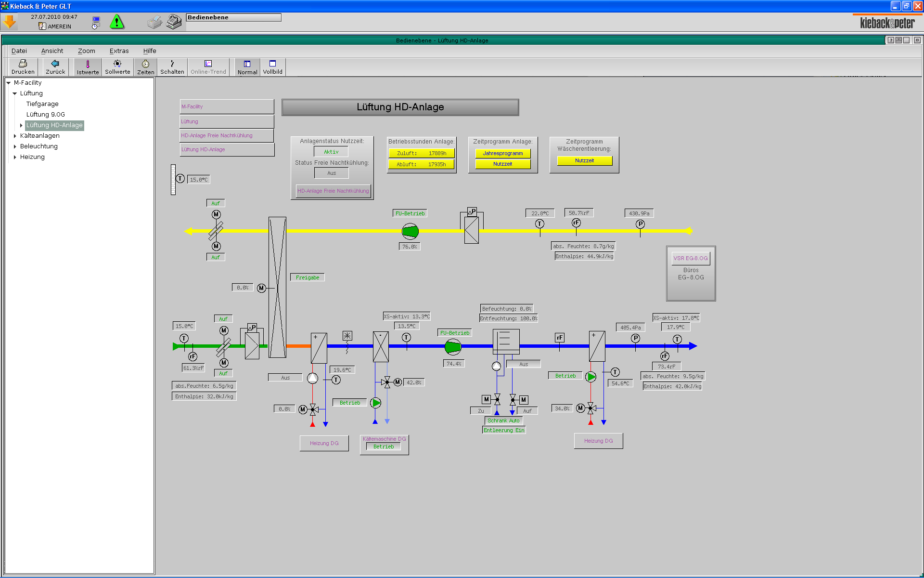
Task: Click the green warning triangle icon
Action: pos(117,22)
